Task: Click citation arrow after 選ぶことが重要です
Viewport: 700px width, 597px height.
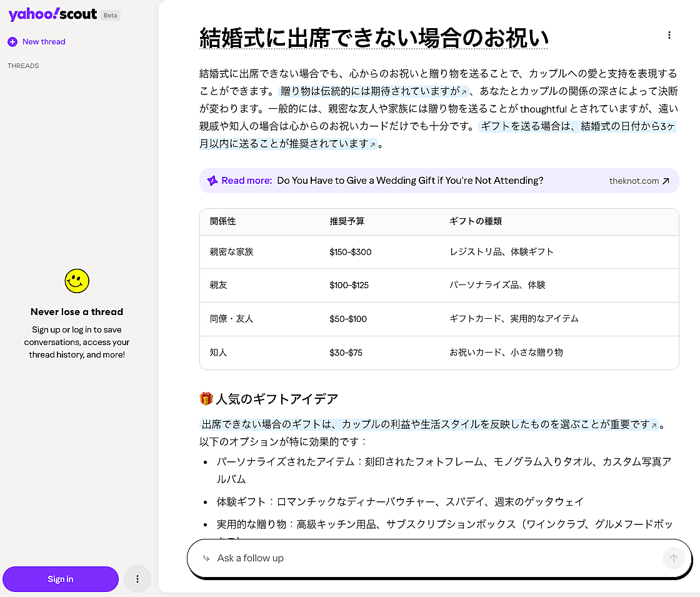Action: 654,425
